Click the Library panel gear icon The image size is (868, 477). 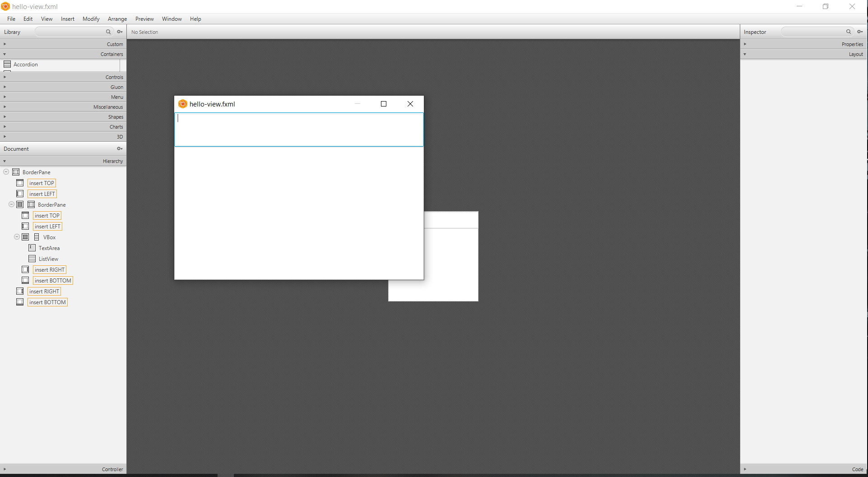pyautogui.click(x=119, y=32)
